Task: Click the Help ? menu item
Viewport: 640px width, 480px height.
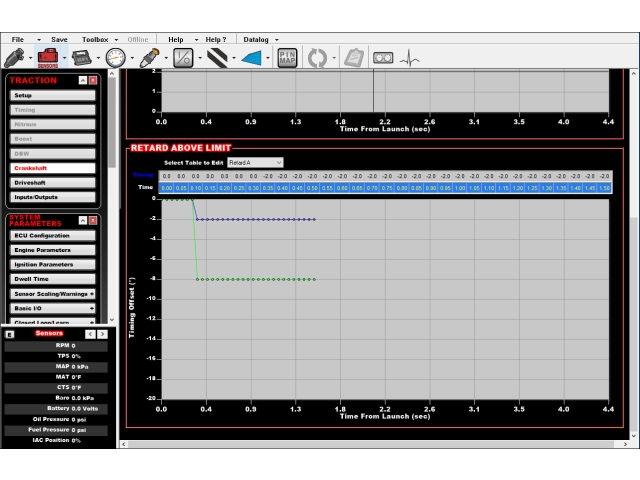Action: coord(216,40)
